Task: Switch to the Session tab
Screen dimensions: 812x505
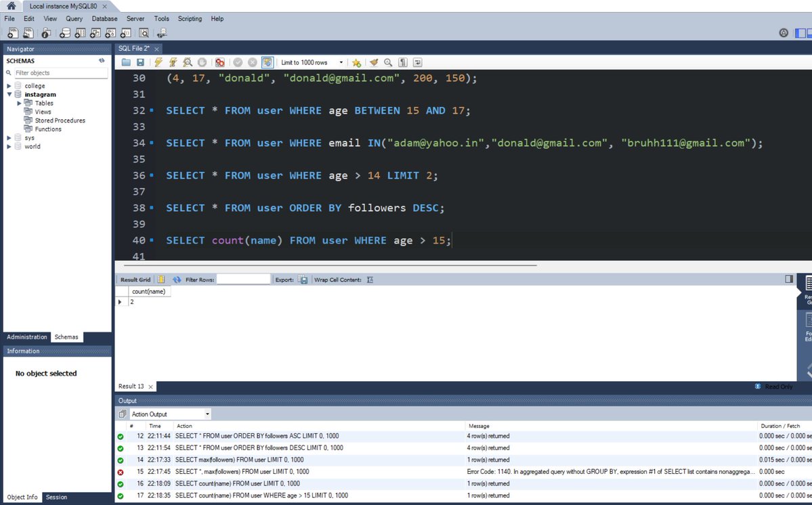Action: point(56,498)
